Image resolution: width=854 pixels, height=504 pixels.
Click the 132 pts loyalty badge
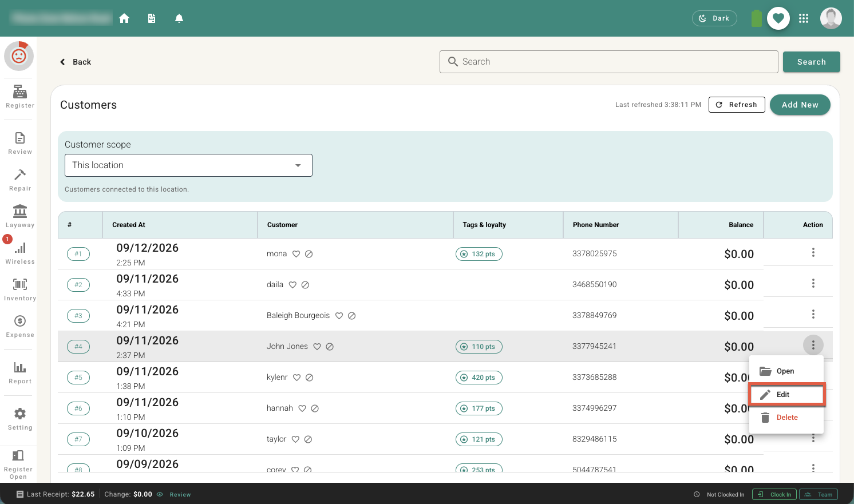(479, 254)
